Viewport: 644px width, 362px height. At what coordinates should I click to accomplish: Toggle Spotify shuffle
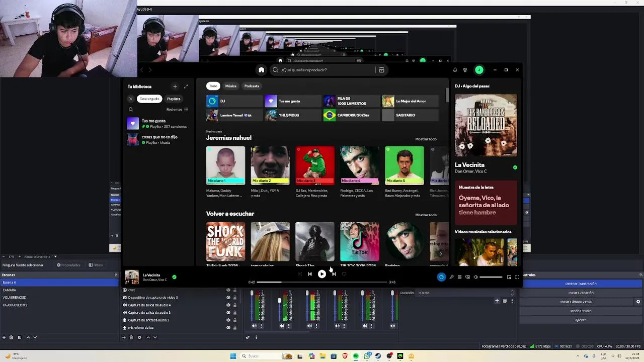click(x=299, y=274)
